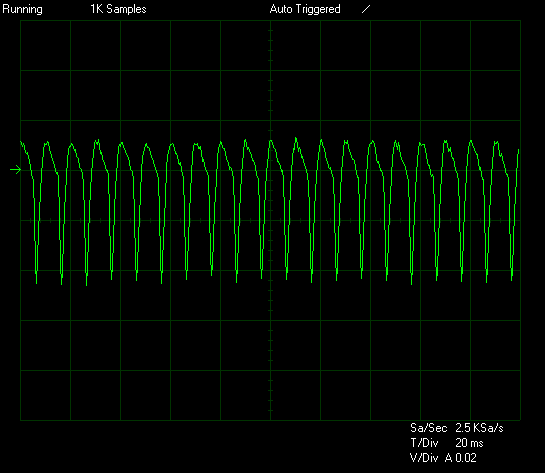Select the green ground reference arrow marker
This screenshot has width=545, height=473.
tap(16, 170)
